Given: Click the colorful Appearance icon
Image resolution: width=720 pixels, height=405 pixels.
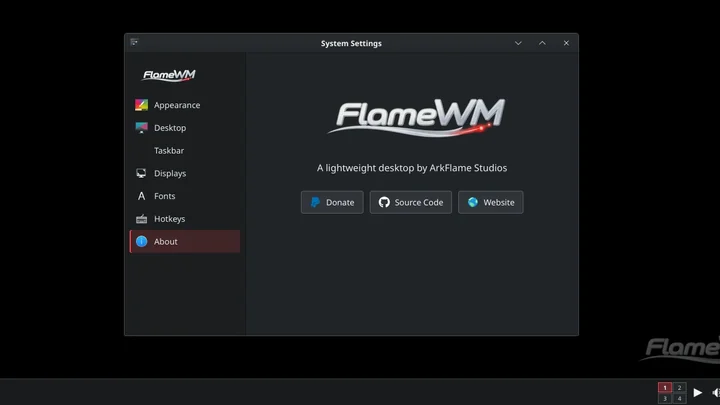Looking at the screenshot, I should click(141, 105).
